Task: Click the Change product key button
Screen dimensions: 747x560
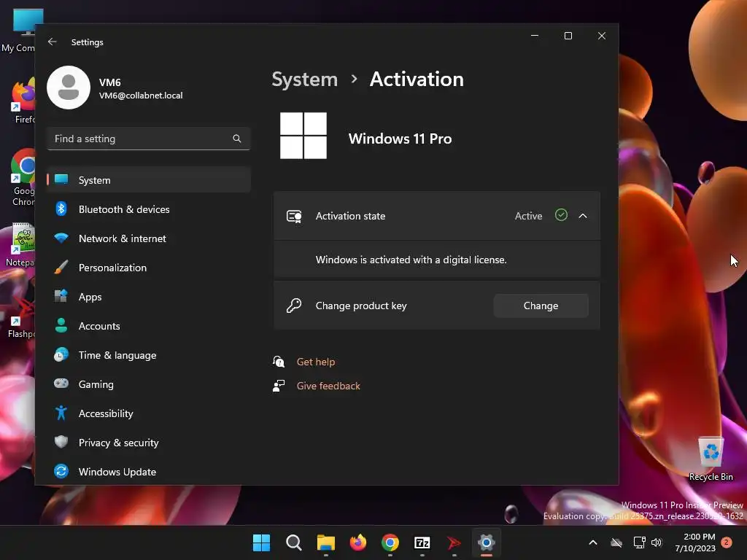Action: point(541,306)
